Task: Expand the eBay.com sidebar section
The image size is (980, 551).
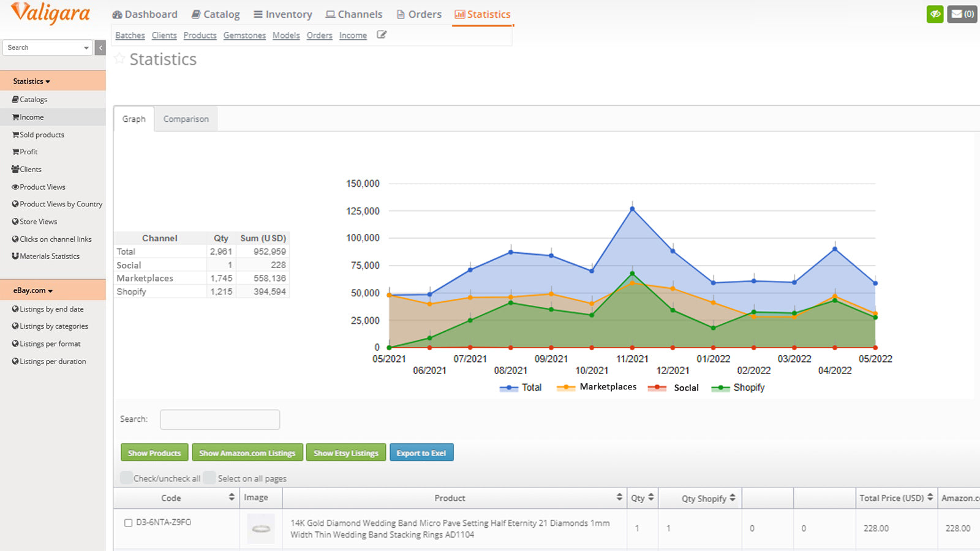Action: tap(33, 290)
